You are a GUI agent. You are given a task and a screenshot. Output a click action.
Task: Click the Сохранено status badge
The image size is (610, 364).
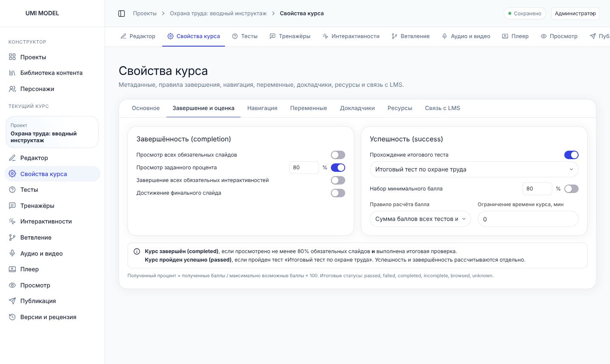pos(525,14)
